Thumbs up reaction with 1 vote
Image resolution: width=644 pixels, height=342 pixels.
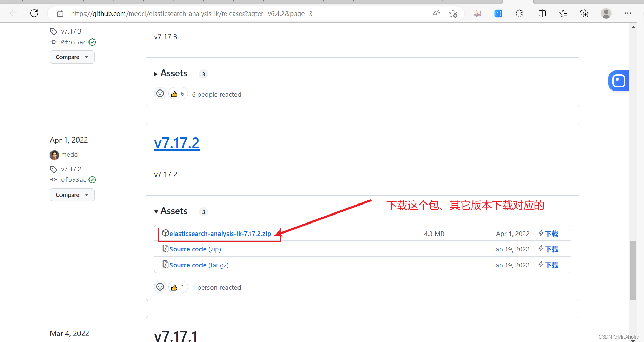coord(178,287)
